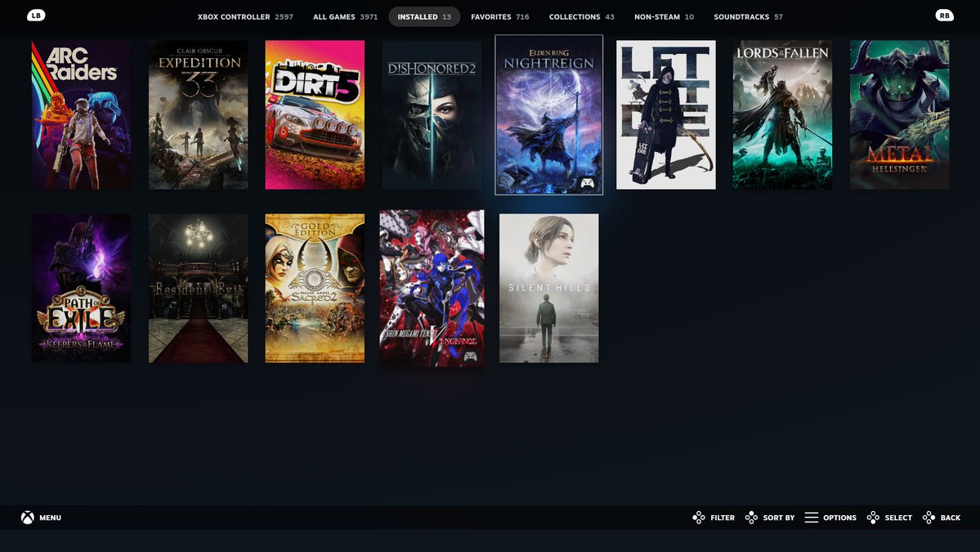Image resolution: width=980 pixels, height=552 pixels.
Task: Click the Options hamburger icon
Action: pyautogui.click(x=812, y=518)
